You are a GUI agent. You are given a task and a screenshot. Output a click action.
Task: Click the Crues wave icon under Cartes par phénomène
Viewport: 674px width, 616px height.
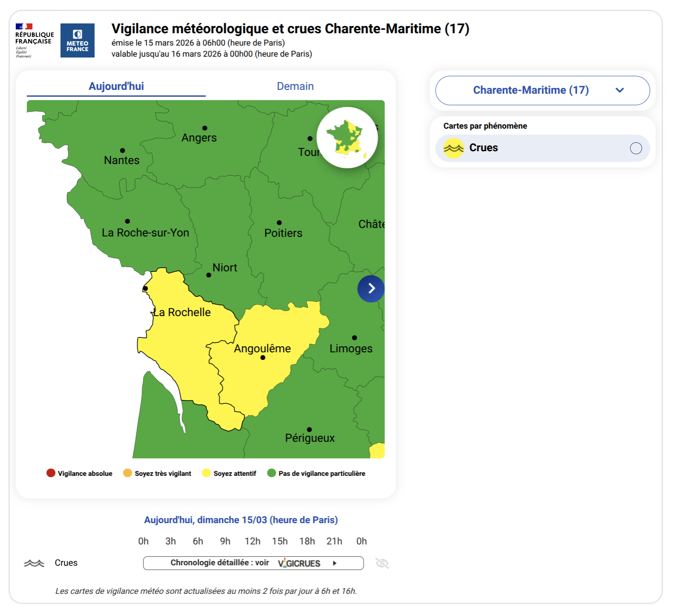pos(453,148)
